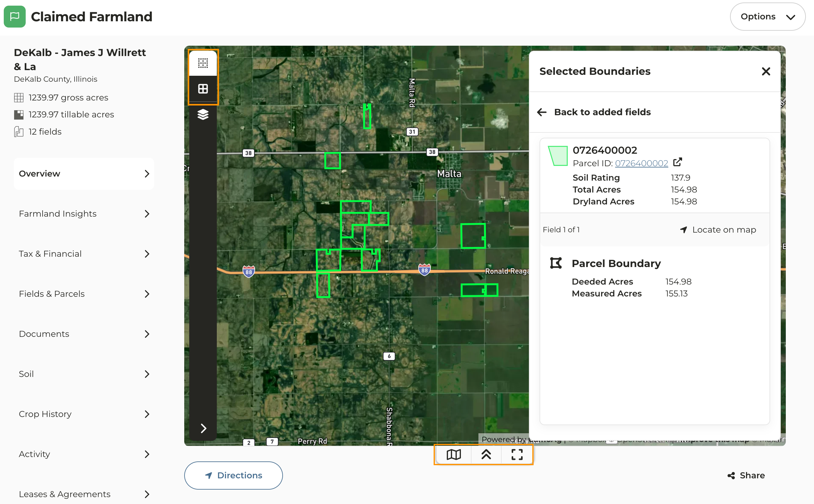
Task: Click the 12 fields icon
Action: click(x=19, y=132)
